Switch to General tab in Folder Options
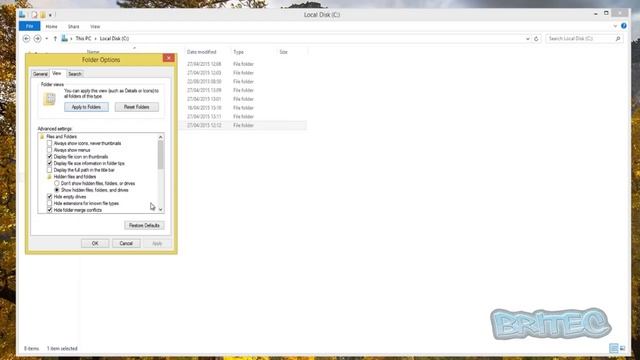The image size is (640, 360). point(40,74)
